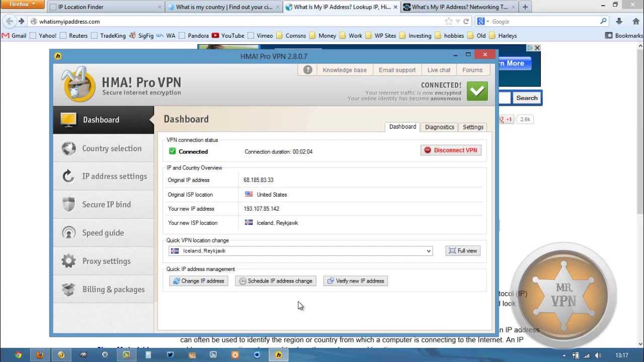Click the Firefox back button
The image size is (644, 362).
pyautogui.click(x=9, y=22)
